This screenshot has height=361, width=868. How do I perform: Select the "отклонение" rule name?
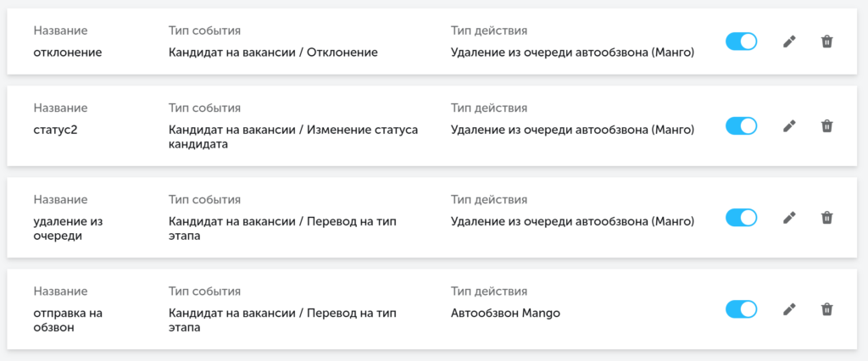click(x=68, y=53)
